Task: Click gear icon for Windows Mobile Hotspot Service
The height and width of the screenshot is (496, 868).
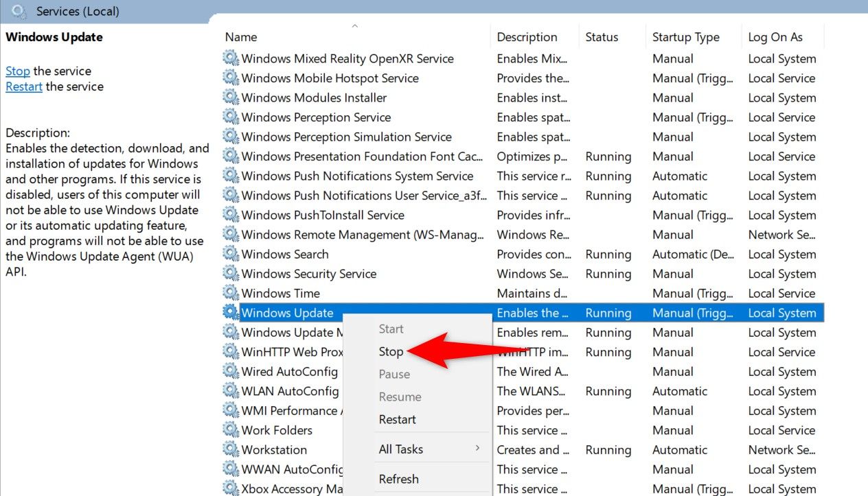Action: [x=231, y=78]
